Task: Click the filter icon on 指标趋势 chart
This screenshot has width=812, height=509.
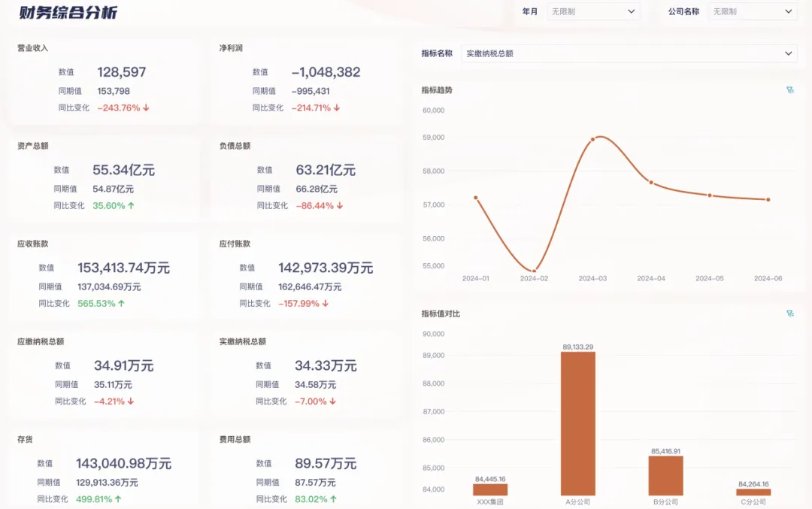Action: [x=789, y=90]
